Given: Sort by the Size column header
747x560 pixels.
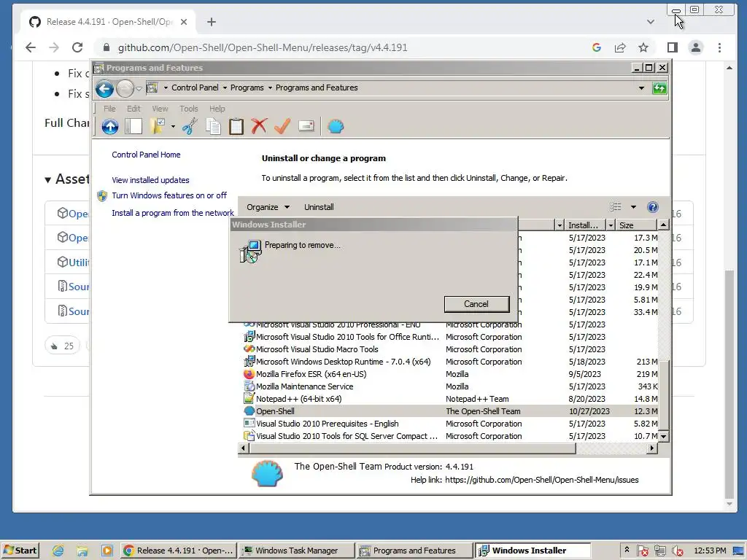Looking at the screenshot, I should (x=636, y=225).
